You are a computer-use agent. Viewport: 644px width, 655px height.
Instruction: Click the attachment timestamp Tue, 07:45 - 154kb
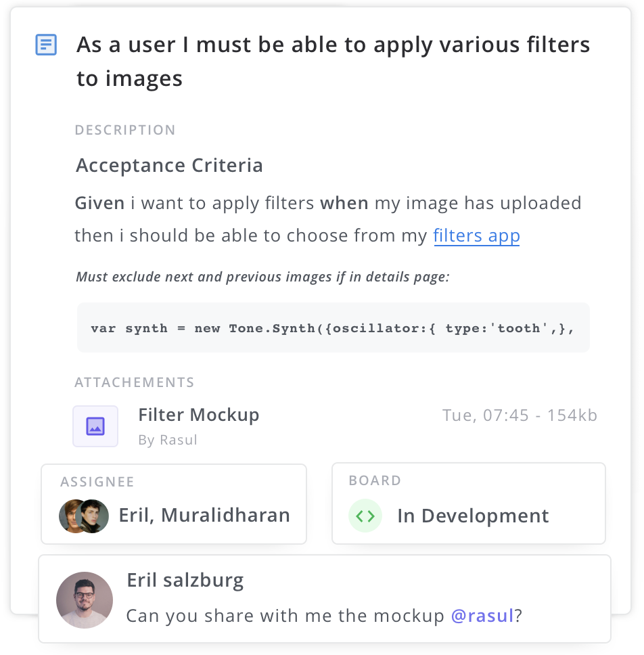(520, 415)
